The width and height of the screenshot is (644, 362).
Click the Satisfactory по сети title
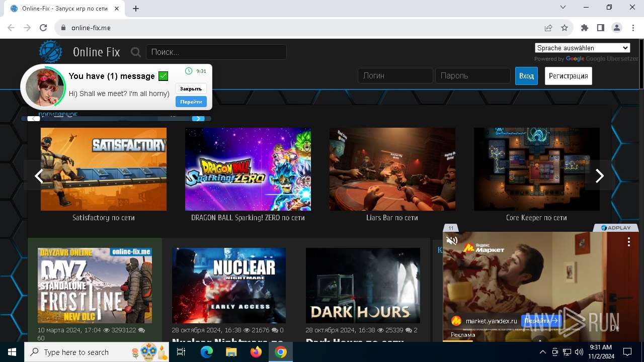[x=104, y=218]
